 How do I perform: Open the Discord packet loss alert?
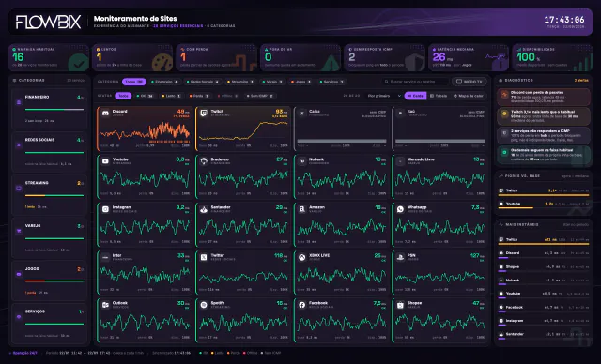(x=544, y=97)
